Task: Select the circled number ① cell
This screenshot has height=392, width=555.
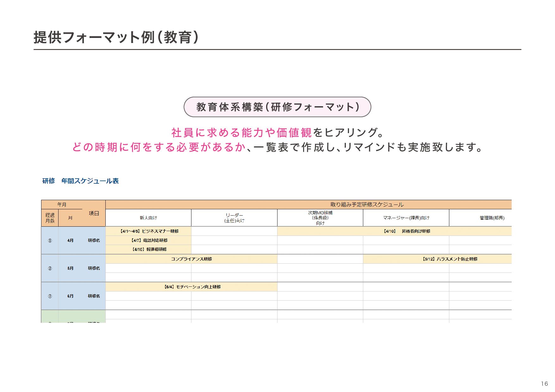Action: click(x=50, y=240)
